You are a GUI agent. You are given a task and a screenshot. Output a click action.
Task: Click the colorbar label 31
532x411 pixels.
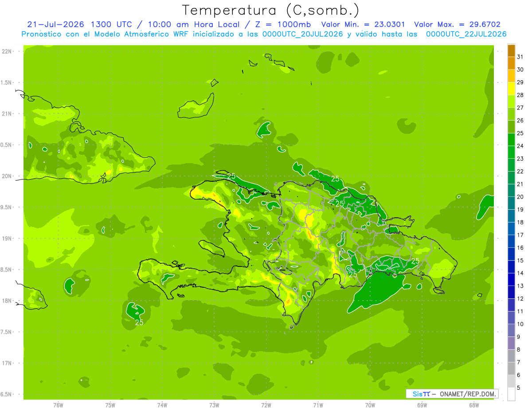520,57
